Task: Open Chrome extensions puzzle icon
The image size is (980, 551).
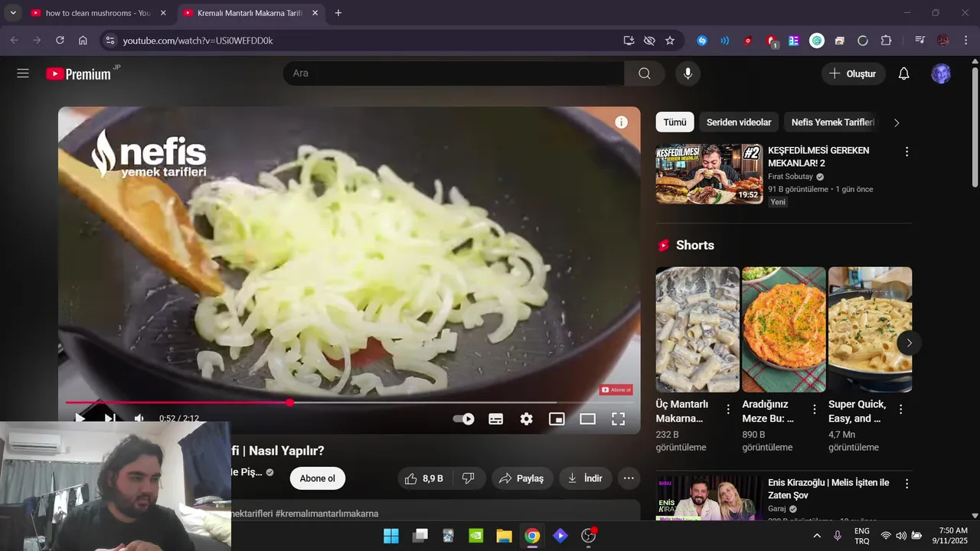Action: coord(887,41)
